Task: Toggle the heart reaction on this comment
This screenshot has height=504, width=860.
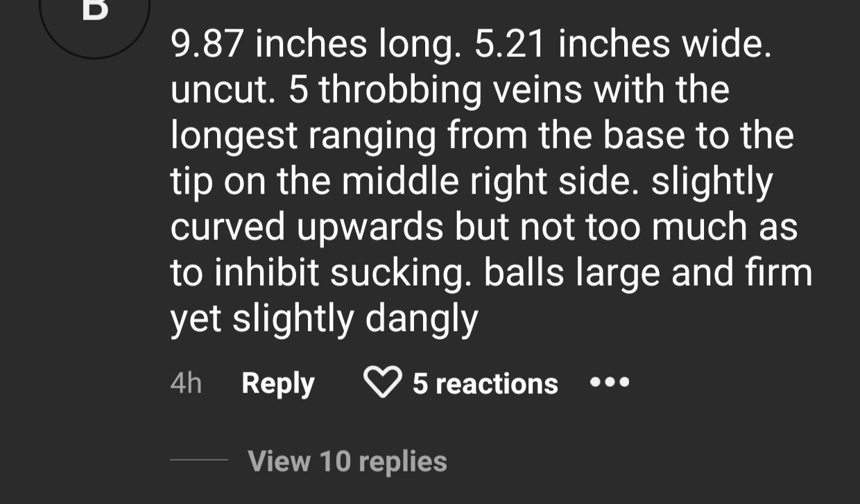Action: [383, 383]
